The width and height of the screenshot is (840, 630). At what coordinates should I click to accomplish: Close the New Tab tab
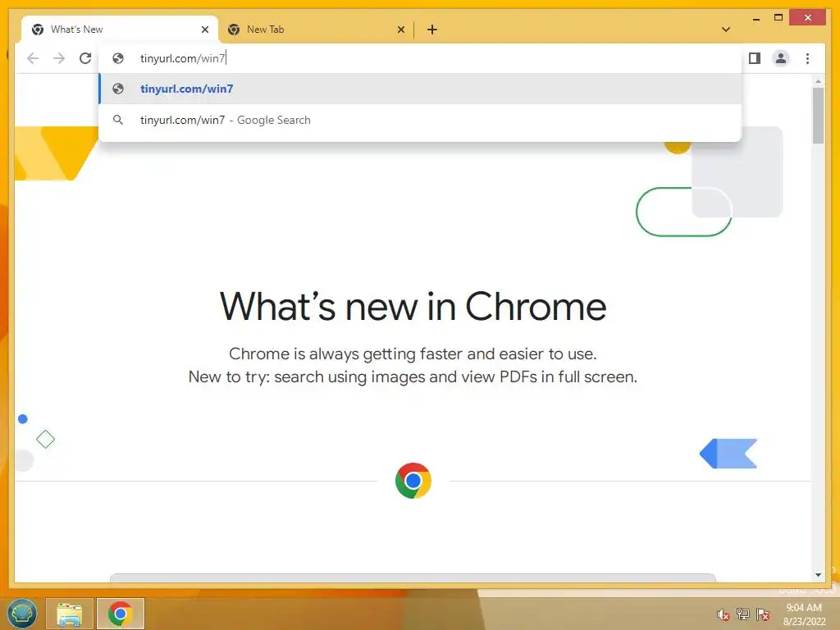[x=400, y=30]
